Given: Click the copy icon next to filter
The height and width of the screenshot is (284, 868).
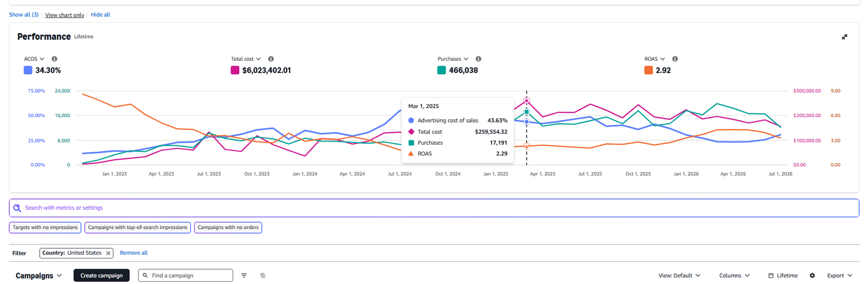Looking at the screenshot, I should (263, 275).
